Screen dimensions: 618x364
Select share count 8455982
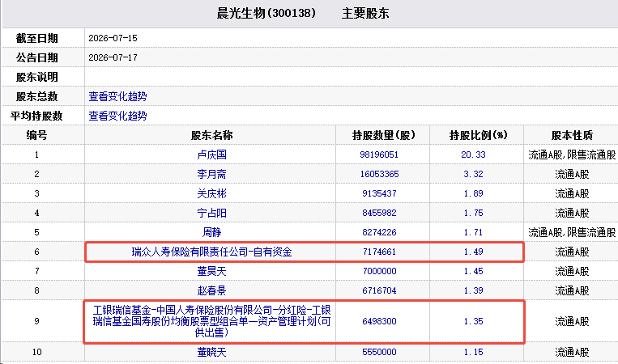(x=379, y=213)
